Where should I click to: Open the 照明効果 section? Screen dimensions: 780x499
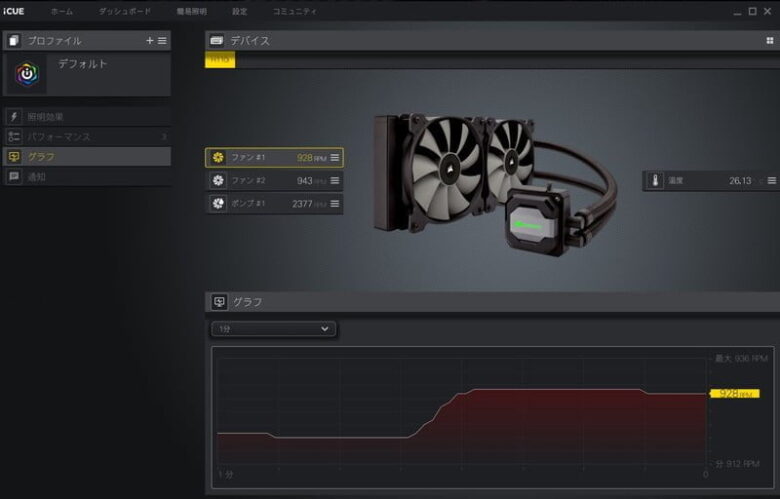point(87,117)
